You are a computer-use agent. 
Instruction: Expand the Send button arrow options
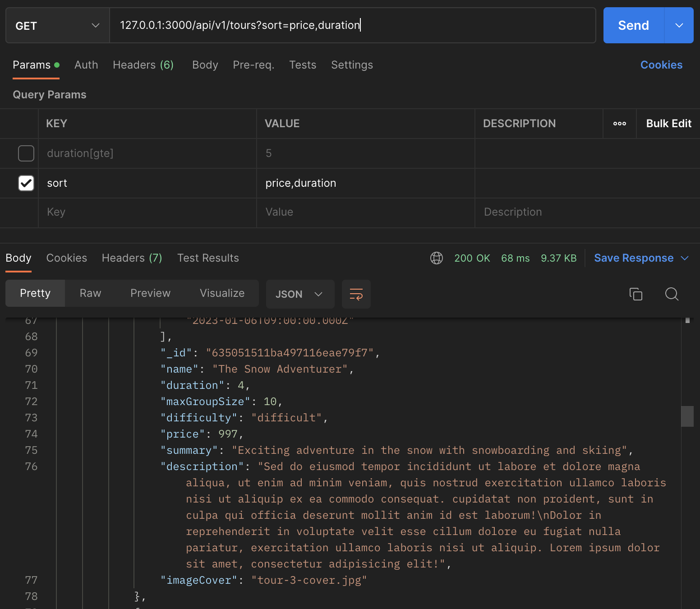pos(679,26)
